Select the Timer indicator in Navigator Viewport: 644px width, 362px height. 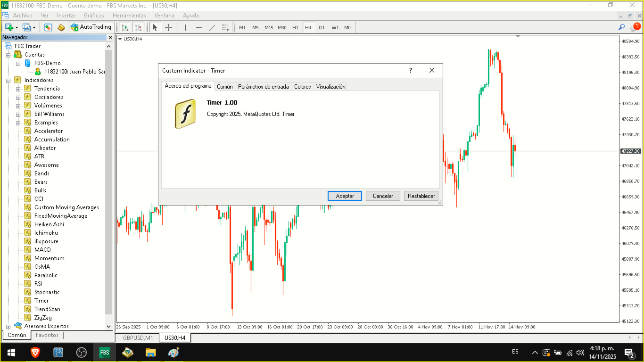pyautogui.click(x=41, y=301)
